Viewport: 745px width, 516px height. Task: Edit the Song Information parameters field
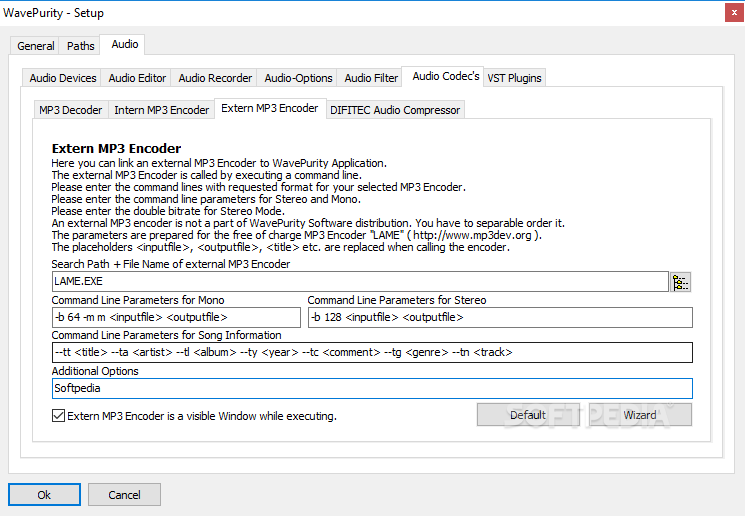pyautogui.click(x=372, y=353)
